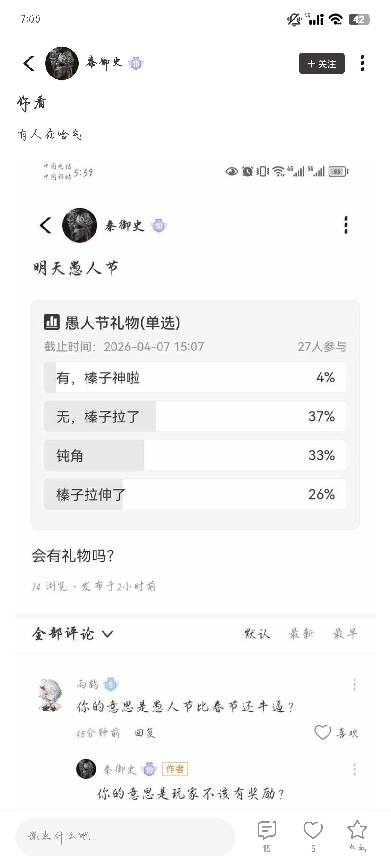The image size is (391, 868).
Task: Switch comment sort to 默认
Action: pos(257,634)
